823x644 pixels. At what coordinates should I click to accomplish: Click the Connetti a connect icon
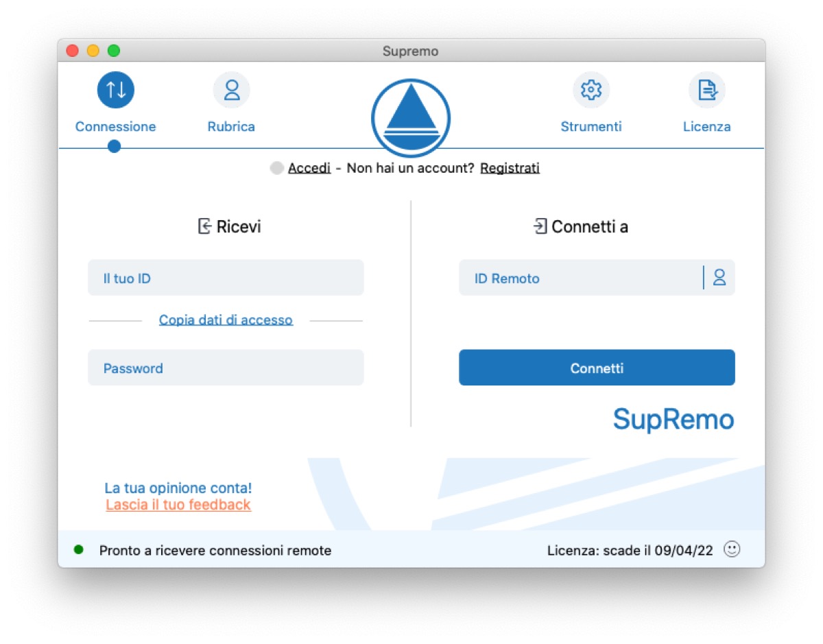tap(540, 226)
